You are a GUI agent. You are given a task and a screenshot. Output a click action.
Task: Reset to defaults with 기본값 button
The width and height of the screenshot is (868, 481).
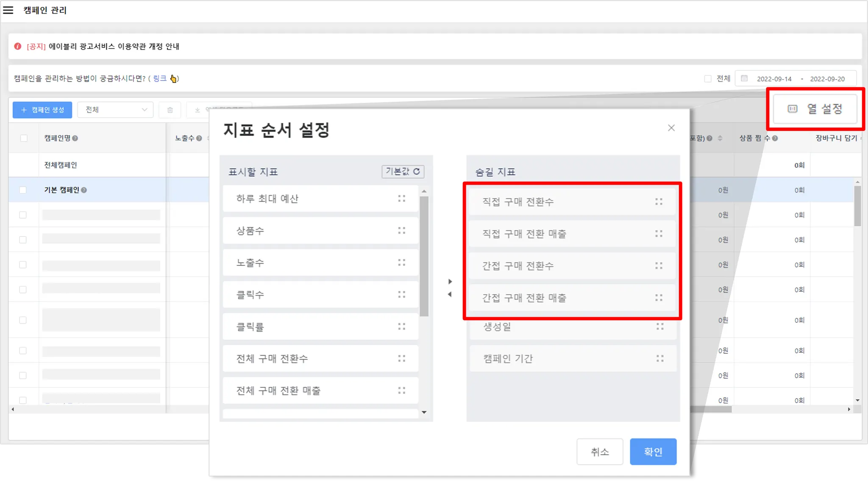point(403,171)
